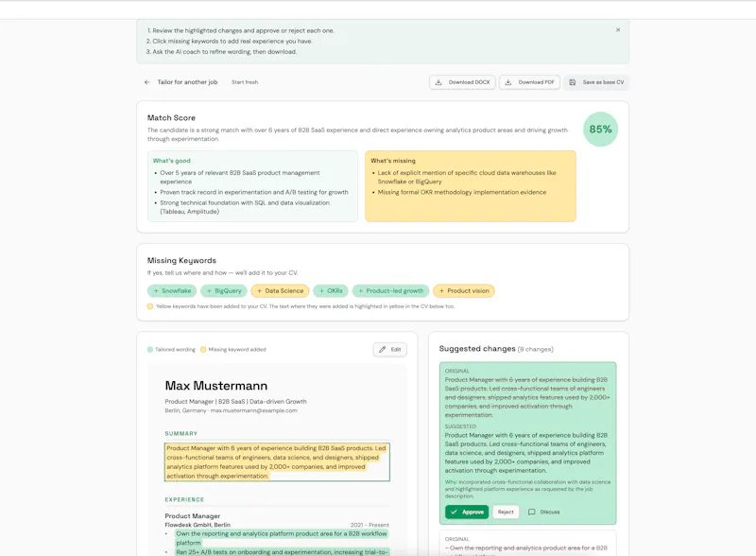Reject the suggested summary change
The height and width of the screenshot is (556, 756).
[x=506, y=513]
